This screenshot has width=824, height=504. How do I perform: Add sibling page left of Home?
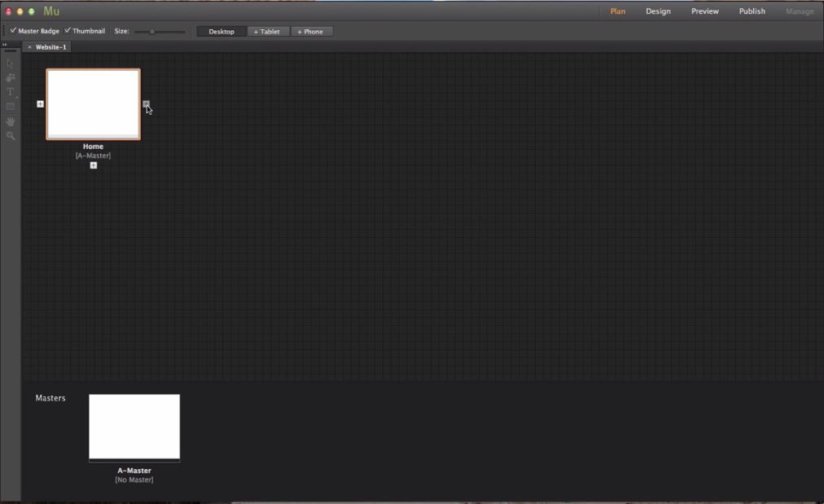pyautogui.click(x=40, y=104)
